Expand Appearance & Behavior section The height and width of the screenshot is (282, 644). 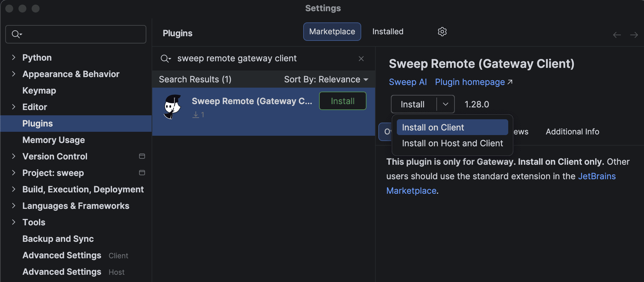[14, 74]
